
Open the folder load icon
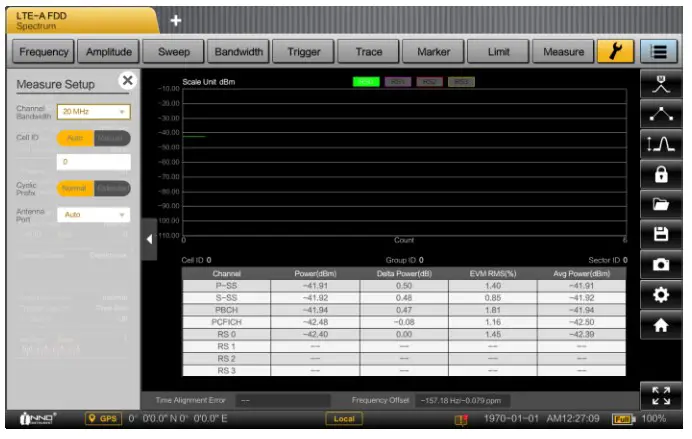661,205
